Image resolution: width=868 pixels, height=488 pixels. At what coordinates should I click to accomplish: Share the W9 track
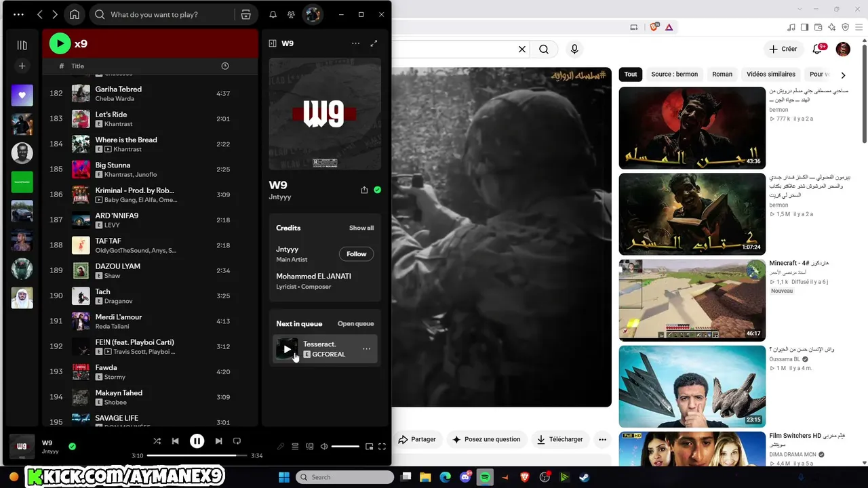tap(364, 190)
